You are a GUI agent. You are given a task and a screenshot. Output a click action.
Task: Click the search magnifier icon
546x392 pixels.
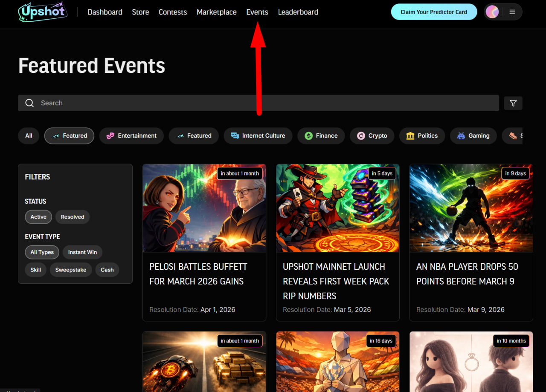[x=29, y=103]
